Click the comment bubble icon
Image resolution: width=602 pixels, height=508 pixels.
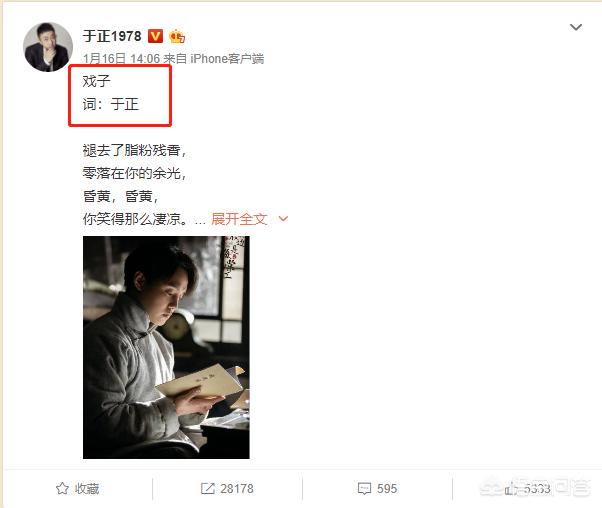click(364, 488)
